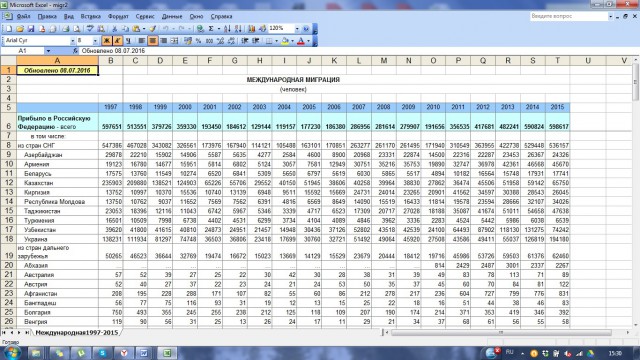Open the Вставка menu
The height and width of the screenshot is (360, 640).
tap(91, 16)
